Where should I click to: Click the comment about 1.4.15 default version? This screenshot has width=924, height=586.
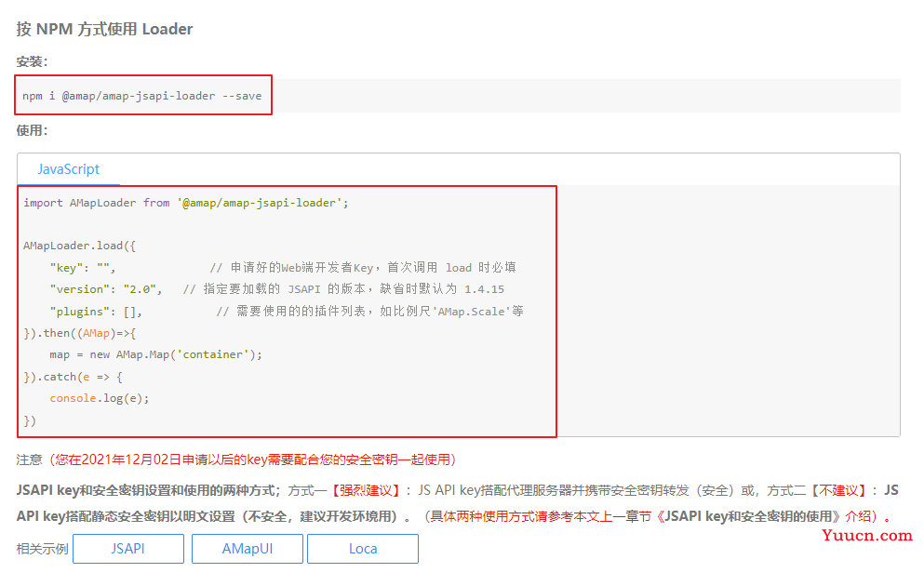(343, 289)
